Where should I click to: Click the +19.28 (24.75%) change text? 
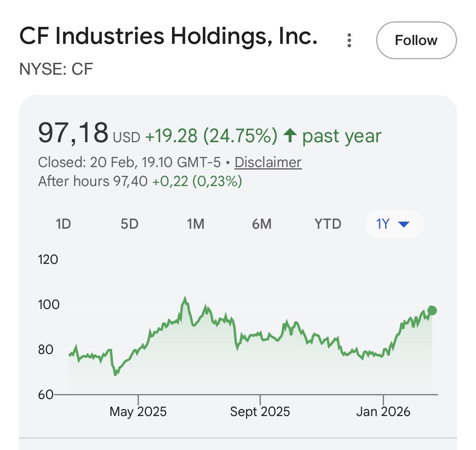[x=211, y=136]
